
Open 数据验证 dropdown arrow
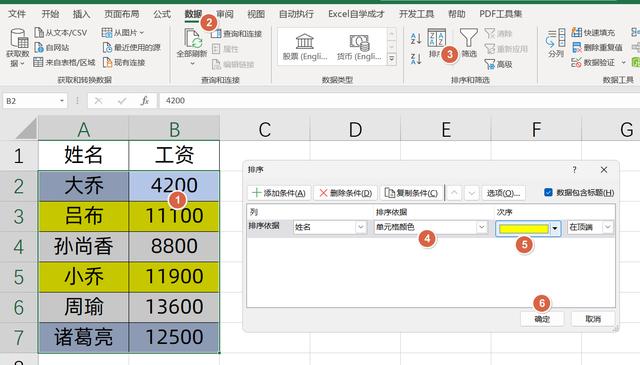pyautogui.click(x=624, y=63)
